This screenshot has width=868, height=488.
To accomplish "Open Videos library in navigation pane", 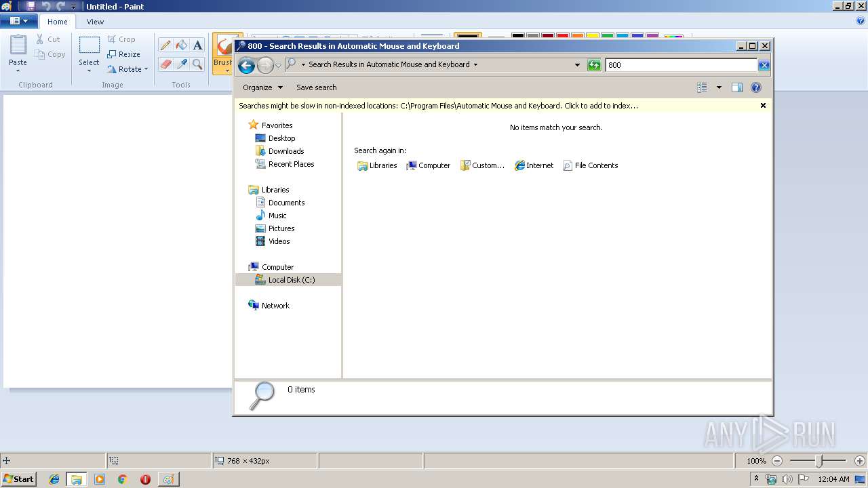I will tap(272, 241).
